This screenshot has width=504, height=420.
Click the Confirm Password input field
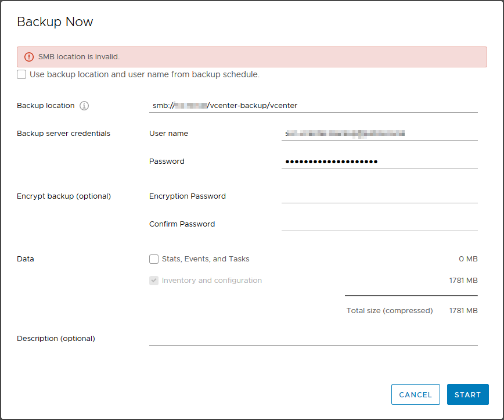(379, 224)
